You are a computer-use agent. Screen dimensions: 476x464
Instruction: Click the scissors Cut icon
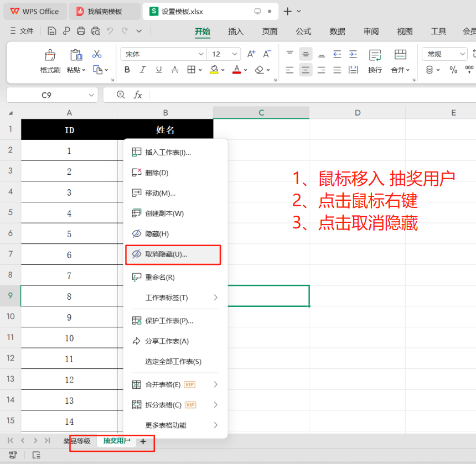tap(97, 54)
